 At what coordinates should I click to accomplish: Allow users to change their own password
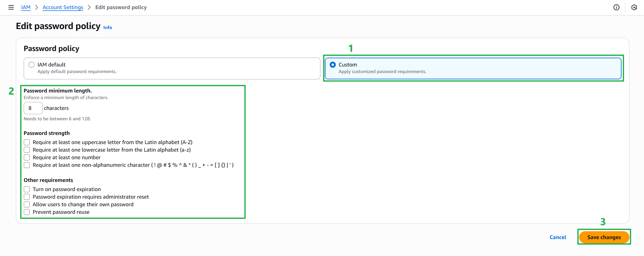[x=27, y=204]
